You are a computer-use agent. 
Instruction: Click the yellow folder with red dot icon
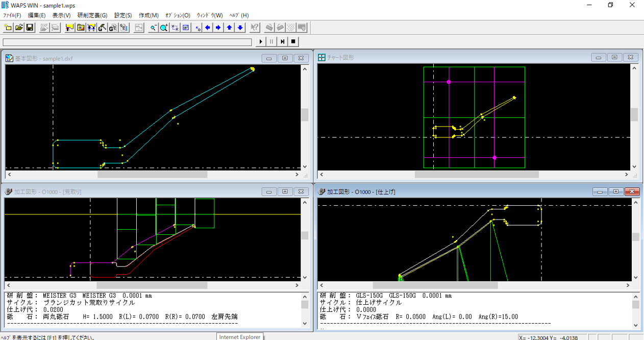tap(81, 28)
